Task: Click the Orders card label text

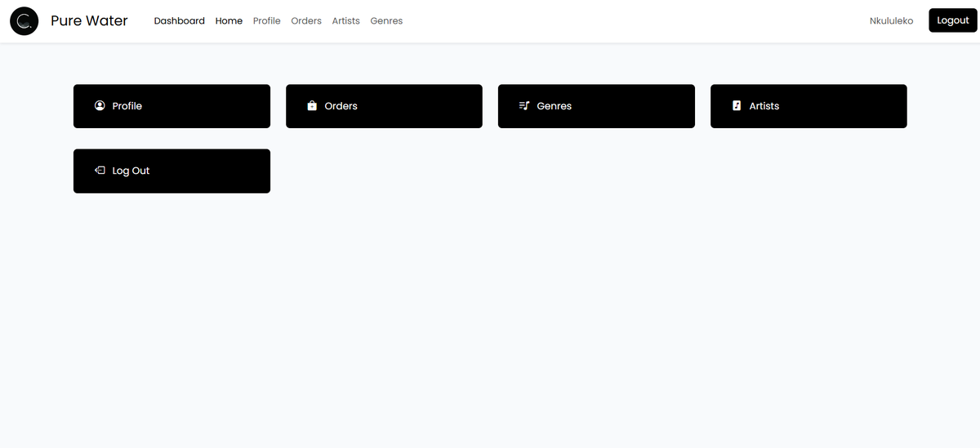Action: click(x=341, y=106)
